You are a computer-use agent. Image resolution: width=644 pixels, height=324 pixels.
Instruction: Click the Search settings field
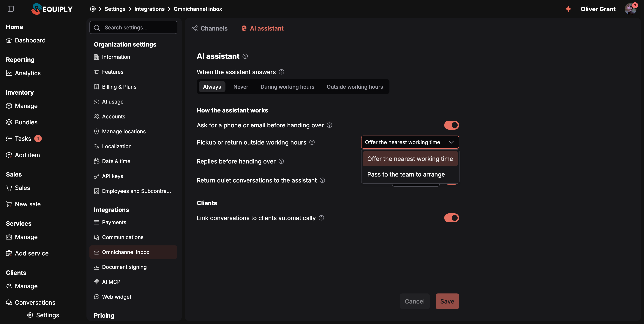pos(133,28)
